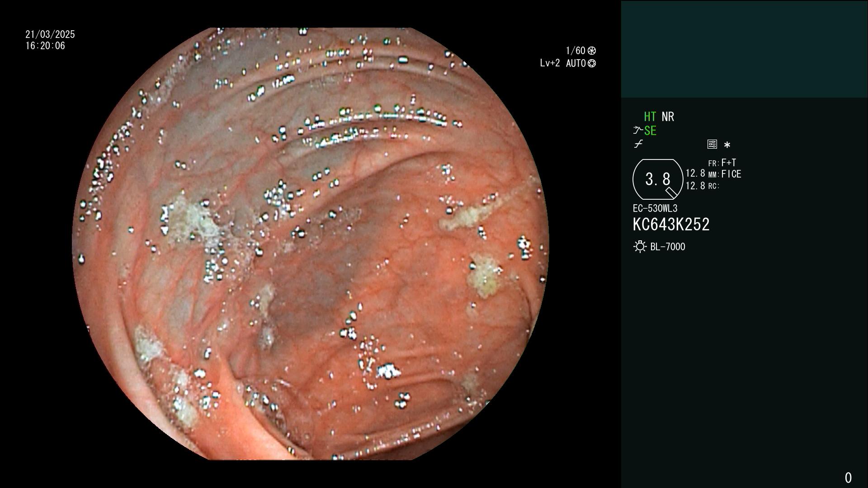
Task: Click the F+T freeze setting value
Action: click(x=729, y=162)
